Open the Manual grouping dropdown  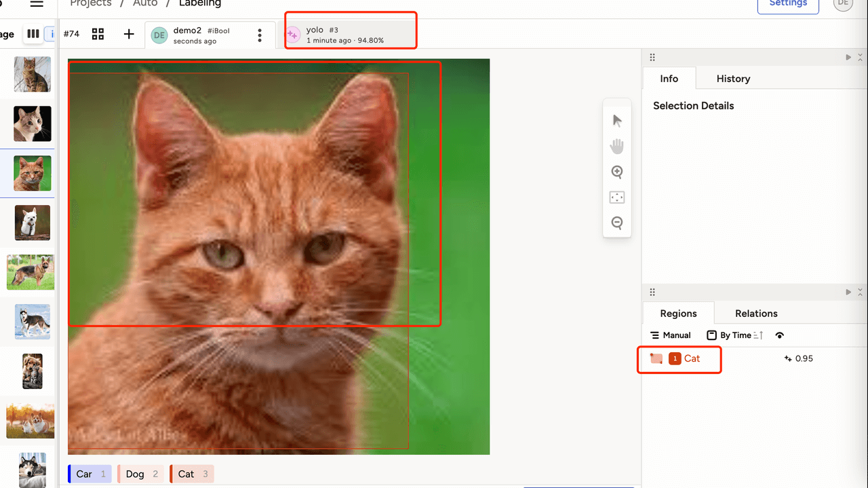click(x=671, y=335)
